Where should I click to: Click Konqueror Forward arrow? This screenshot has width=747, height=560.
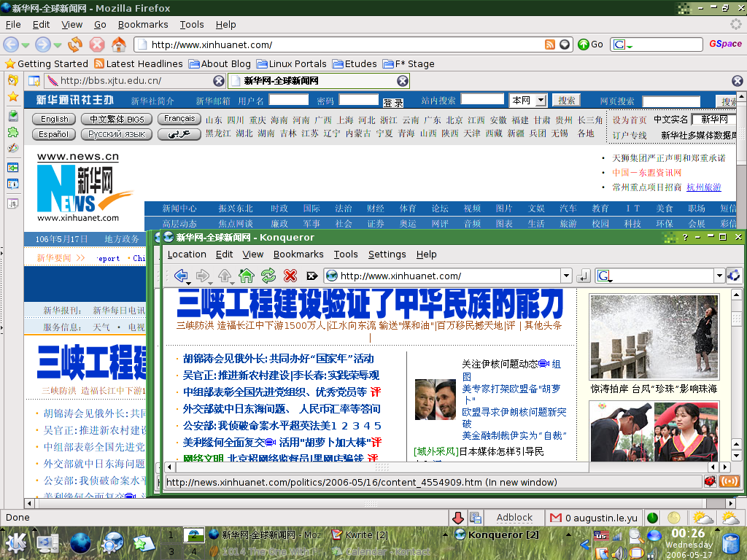pyautogui.click(x=203, y=275)
